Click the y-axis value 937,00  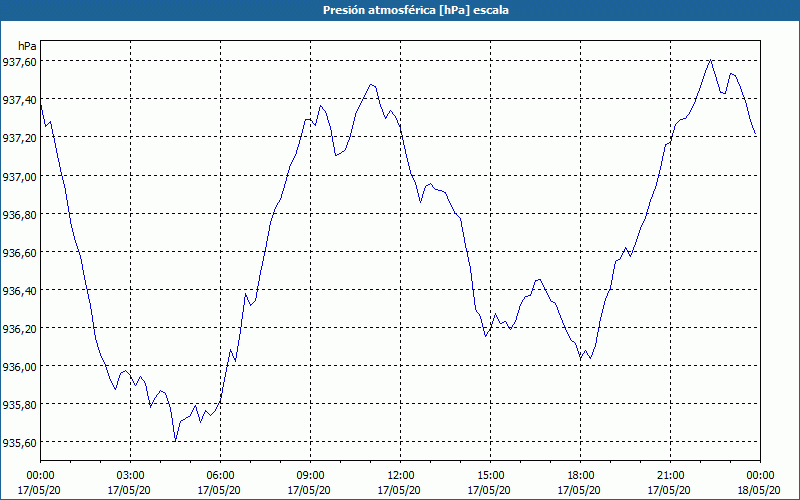coord(19,176)
